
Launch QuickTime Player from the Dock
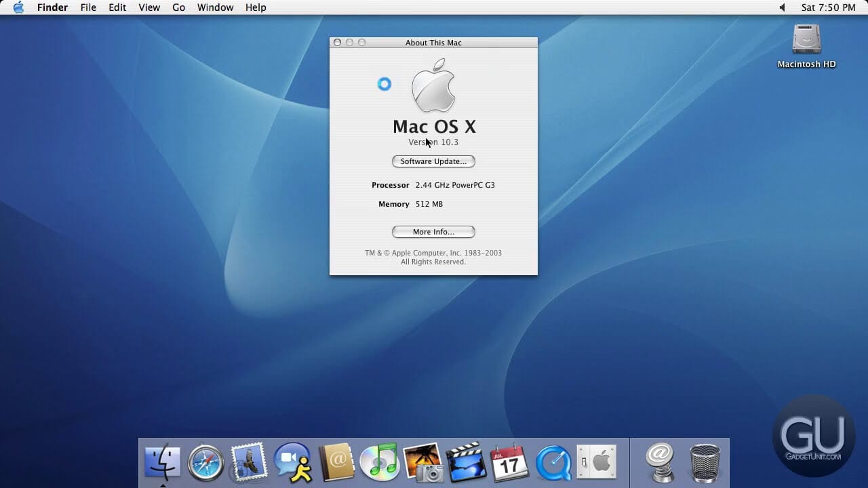coord(553,462)
